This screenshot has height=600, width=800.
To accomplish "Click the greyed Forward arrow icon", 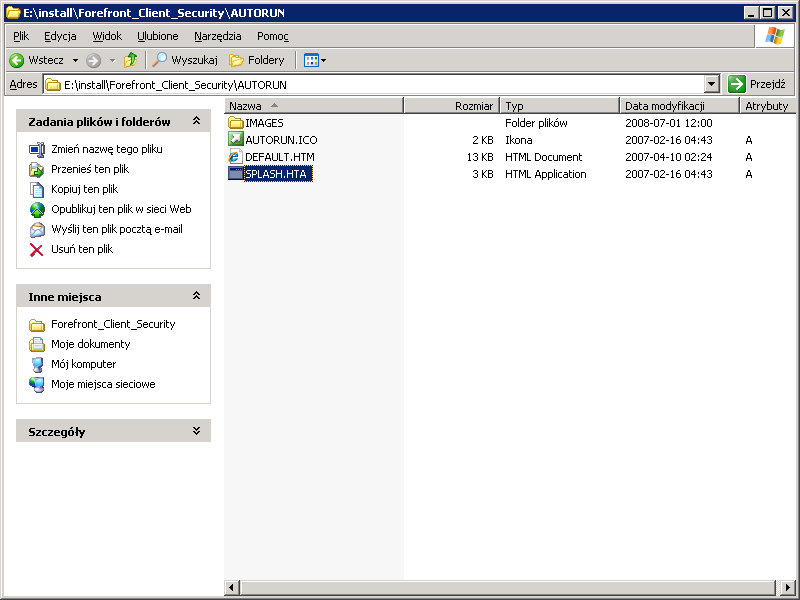I will point(93,61).
